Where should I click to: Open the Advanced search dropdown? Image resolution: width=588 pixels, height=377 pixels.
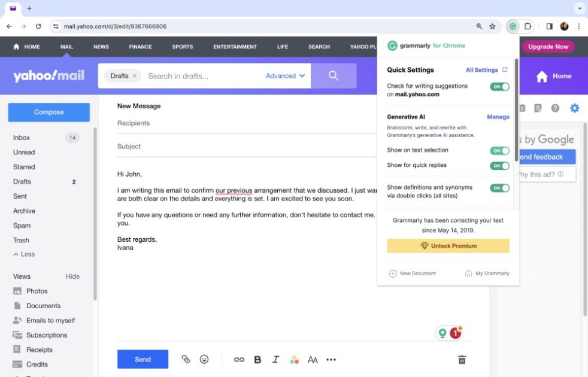[285, 76]
